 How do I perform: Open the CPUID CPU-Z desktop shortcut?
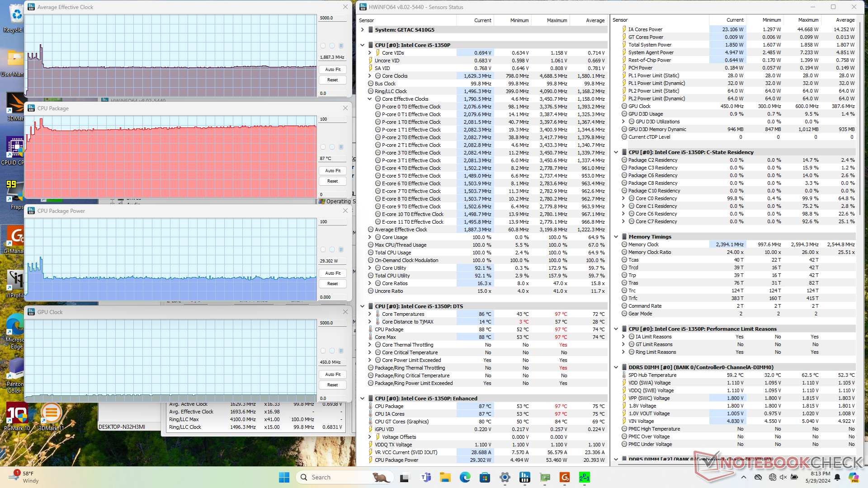click(x=14, y=151)
